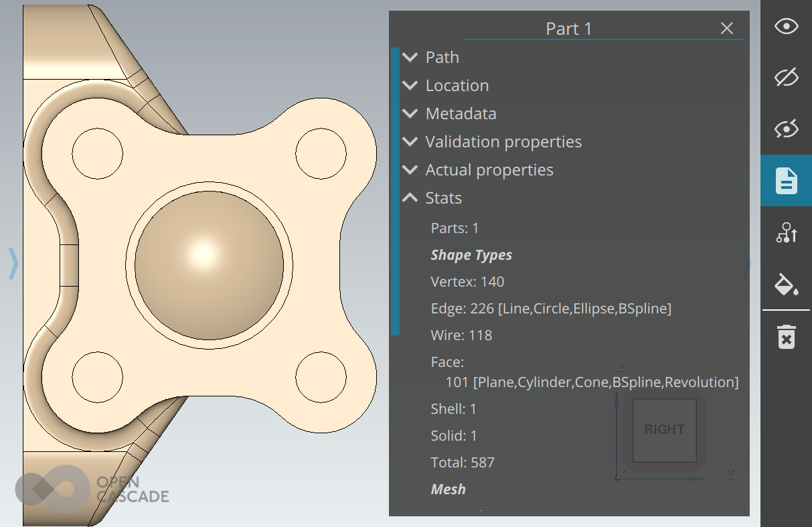Click the delete trash bin icon
The height and width of the screenshot is (527, 812).
(786, 336)
